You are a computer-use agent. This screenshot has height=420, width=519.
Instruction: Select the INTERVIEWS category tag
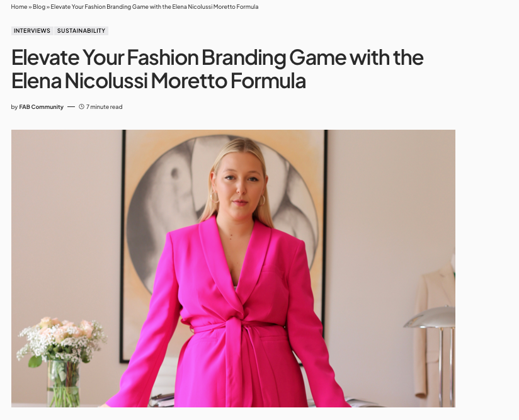(x=32, y=31)
